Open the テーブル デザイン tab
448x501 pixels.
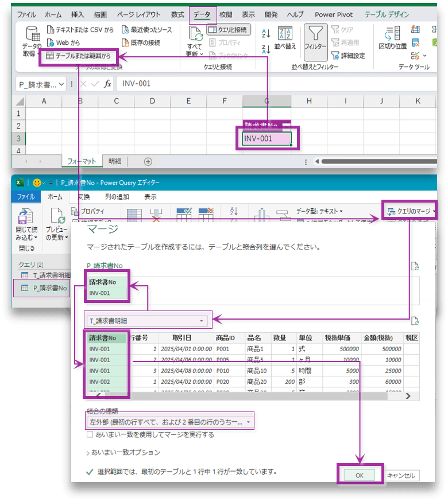coord(387,15)
